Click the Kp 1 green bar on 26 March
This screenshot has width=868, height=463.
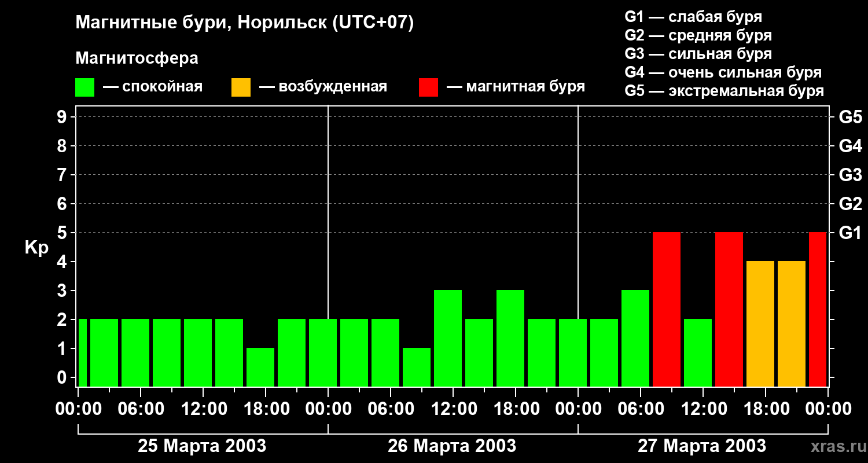click(417, 368)
